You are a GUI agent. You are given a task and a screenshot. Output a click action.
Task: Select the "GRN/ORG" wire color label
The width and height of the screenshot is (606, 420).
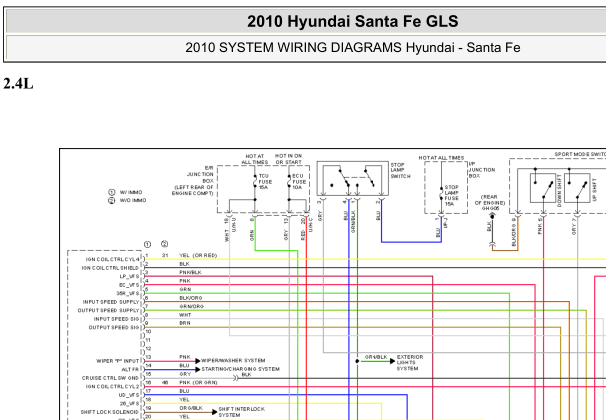click(x=191, y=306)
